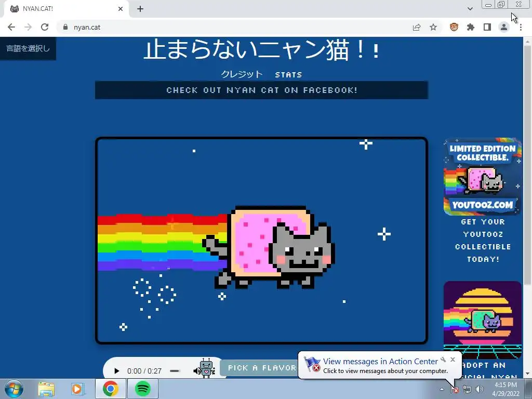The width and height of the screenshot is (532, 399).
Task: Click Check out Nyan Cat on Facebook banner
Action: [262, 90]
